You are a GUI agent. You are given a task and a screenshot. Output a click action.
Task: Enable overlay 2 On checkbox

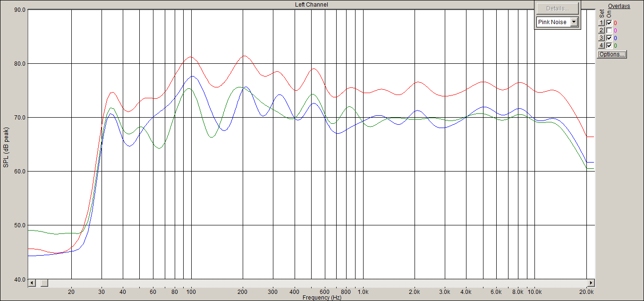(609, 30)
